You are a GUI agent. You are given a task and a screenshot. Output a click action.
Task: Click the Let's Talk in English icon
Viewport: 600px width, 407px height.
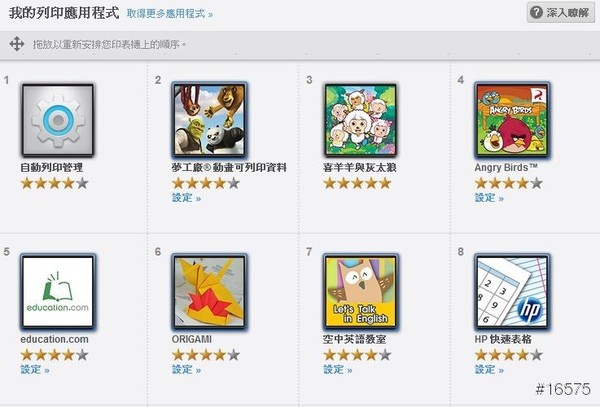coord(360,292)
